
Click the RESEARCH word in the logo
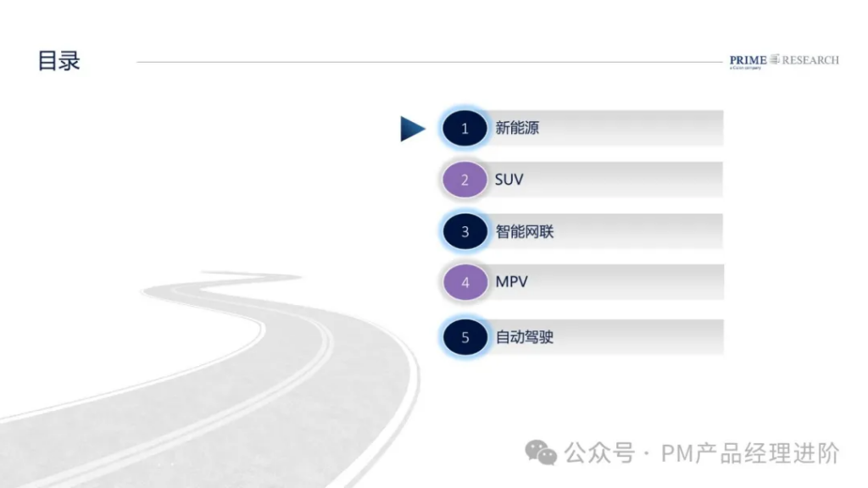[810, 60]
